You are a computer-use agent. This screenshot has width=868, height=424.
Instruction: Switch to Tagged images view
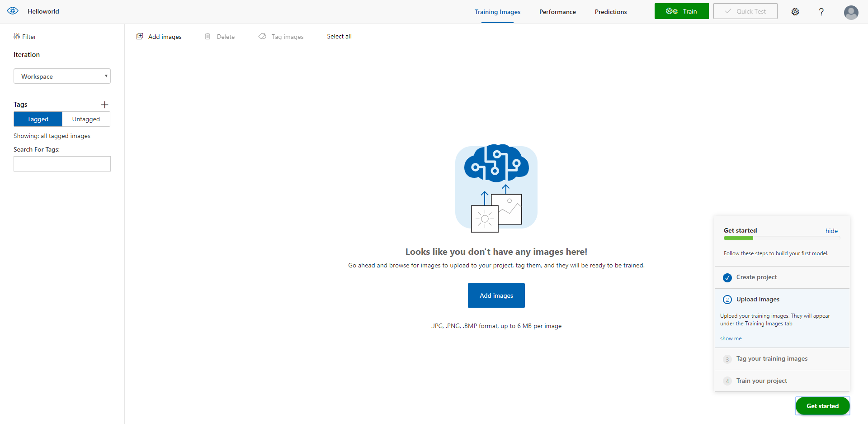(x=38, y=119)
